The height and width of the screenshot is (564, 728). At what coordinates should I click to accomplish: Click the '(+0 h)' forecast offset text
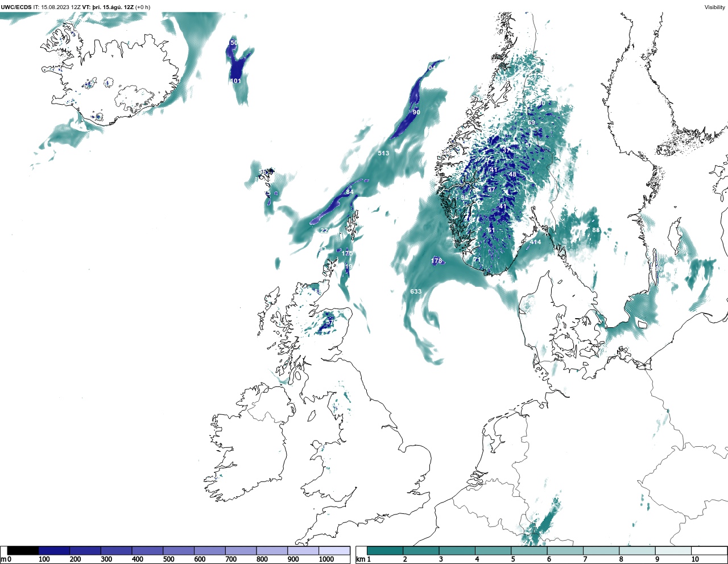pos(143,7)
